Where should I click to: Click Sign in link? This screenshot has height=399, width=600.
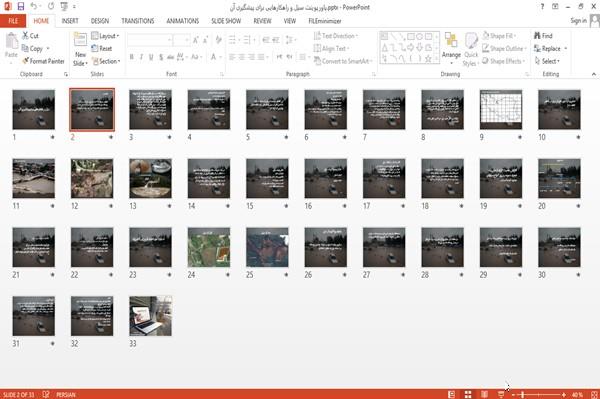coord(578,21)
